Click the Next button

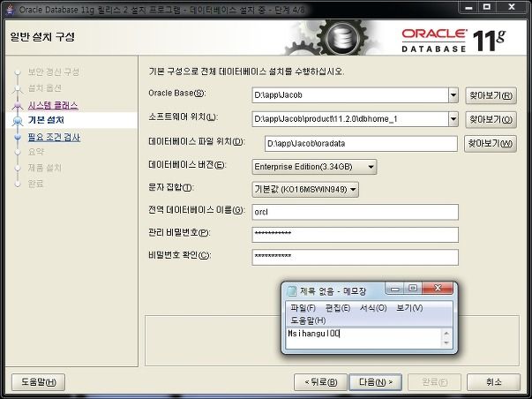[x=376, y=382]
